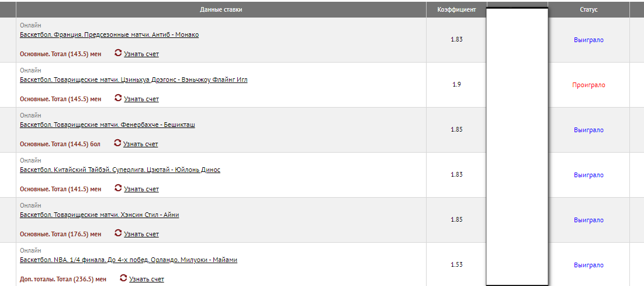Screen dimensions: 644x286
Task: Click refresh icon in Цзиньхуа Дрэгонс row
Action: (x=118, y=98)
